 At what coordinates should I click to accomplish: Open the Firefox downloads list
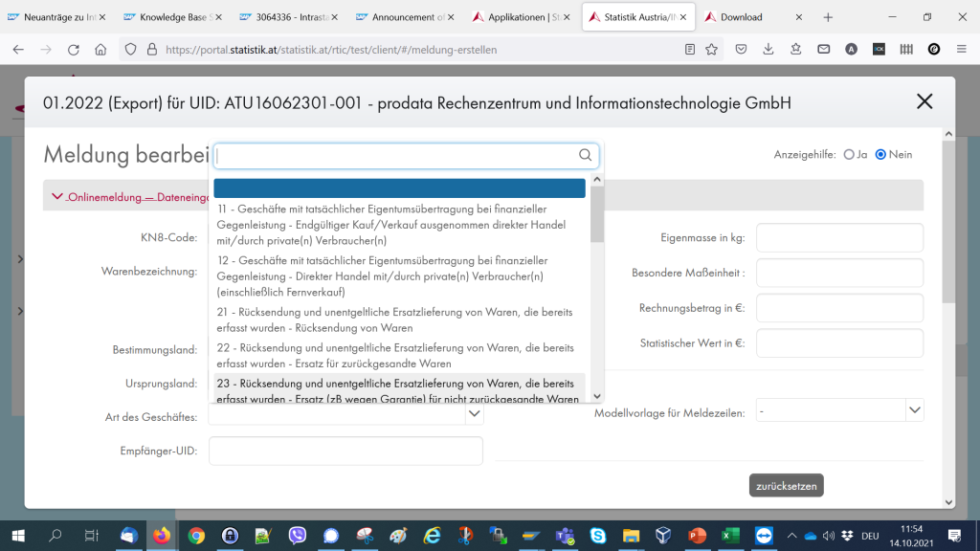(x=768, y=50)
